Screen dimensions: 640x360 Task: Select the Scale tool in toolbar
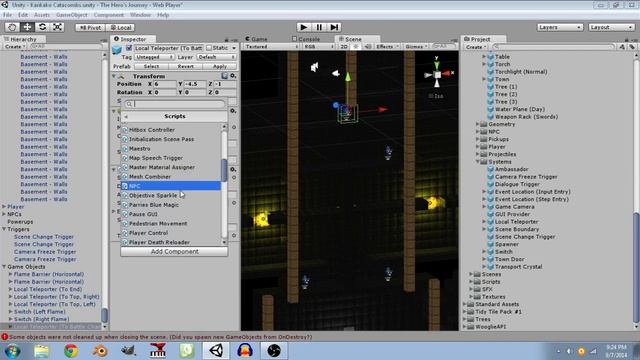58,27
